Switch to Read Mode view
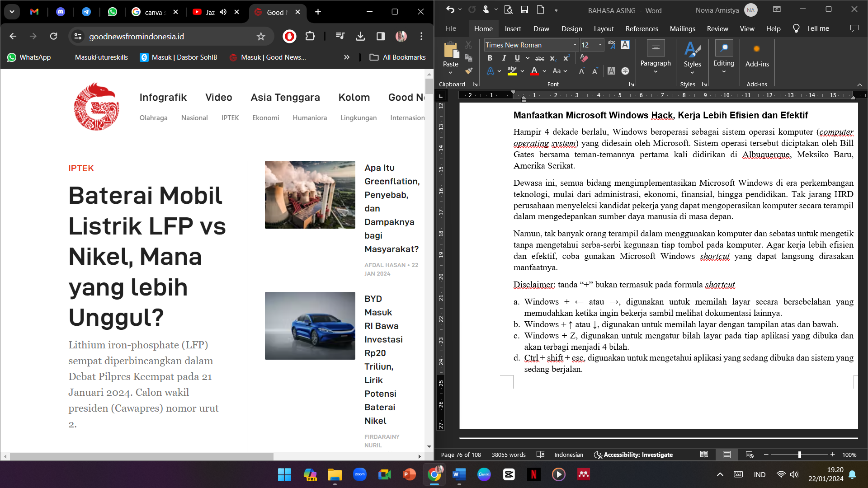868x488 pixels. (704, 455)
